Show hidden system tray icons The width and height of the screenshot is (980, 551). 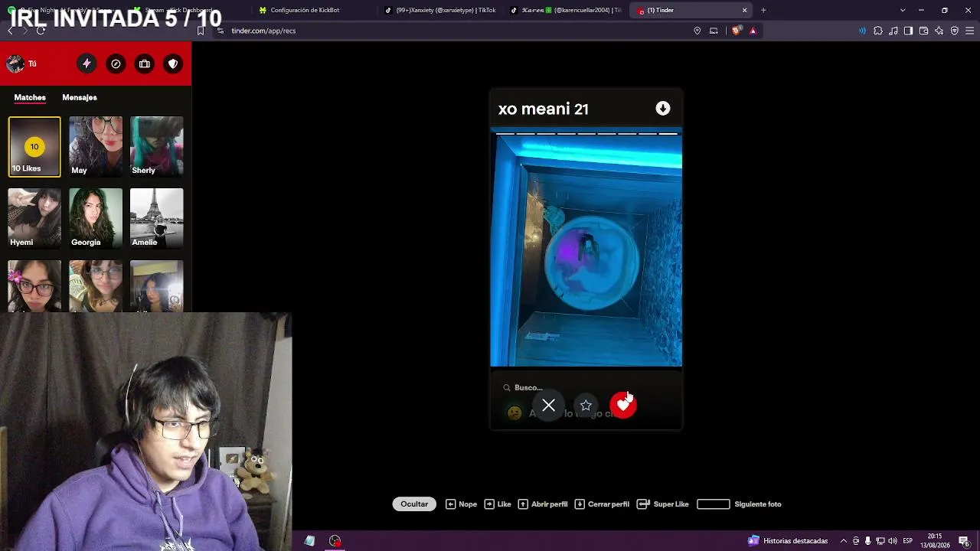[x=844, y=541]
